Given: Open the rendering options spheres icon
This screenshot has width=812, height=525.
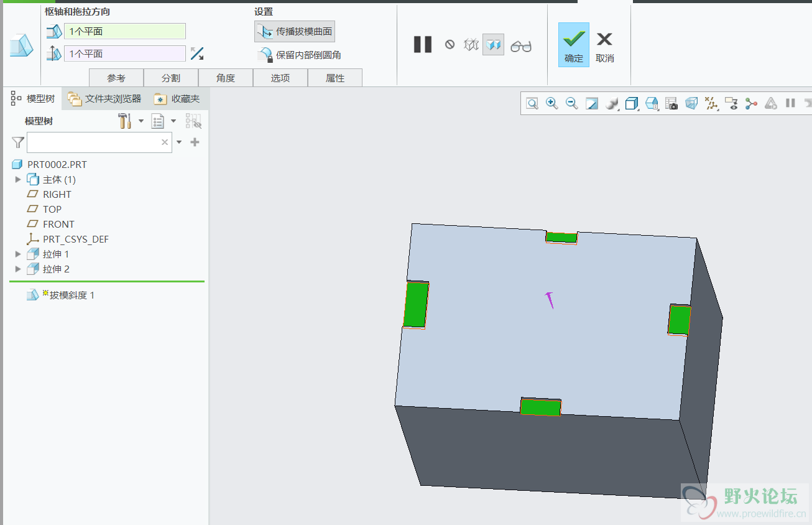Looking at the screenshot, I should coord(612,103).
